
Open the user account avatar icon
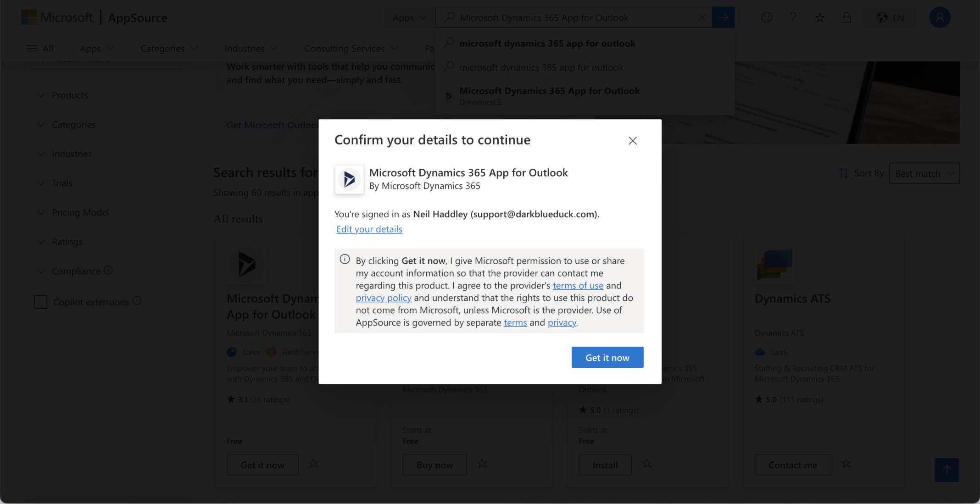(x=939, y=17)
